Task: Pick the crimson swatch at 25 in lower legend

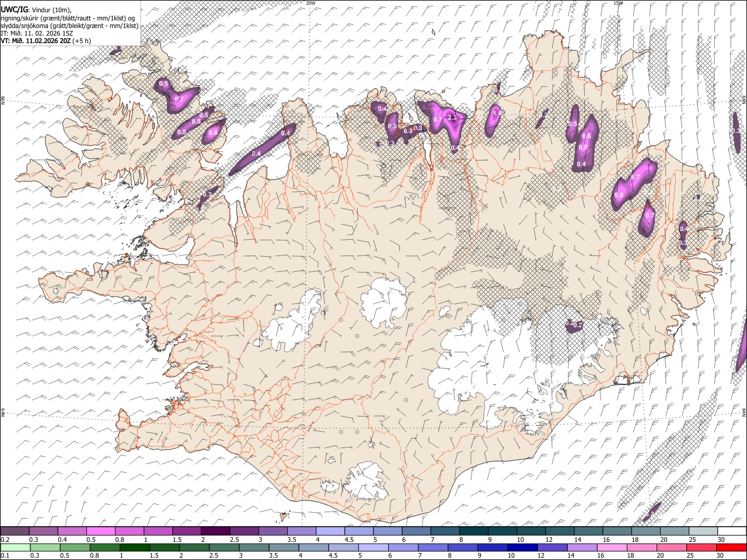Action: pyautogui.click(x=701, y=548)
